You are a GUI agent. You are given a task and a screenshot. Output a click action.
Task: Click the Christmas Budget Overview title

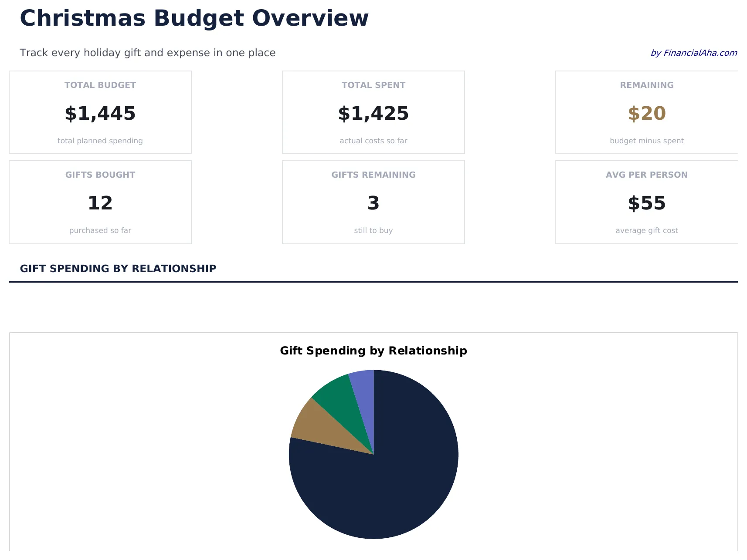coord(194,18)
